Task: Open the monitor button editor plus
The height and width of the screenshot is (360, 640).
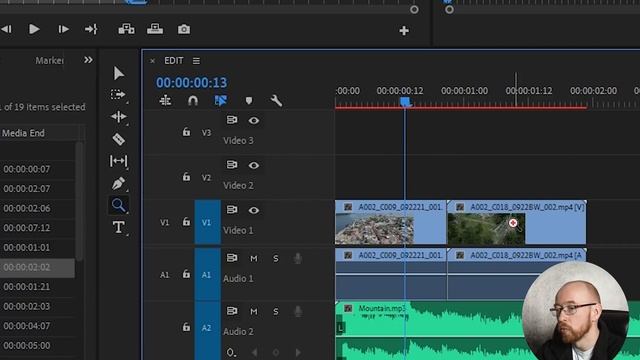Action: pyautogui.click(x=404, y=31)
